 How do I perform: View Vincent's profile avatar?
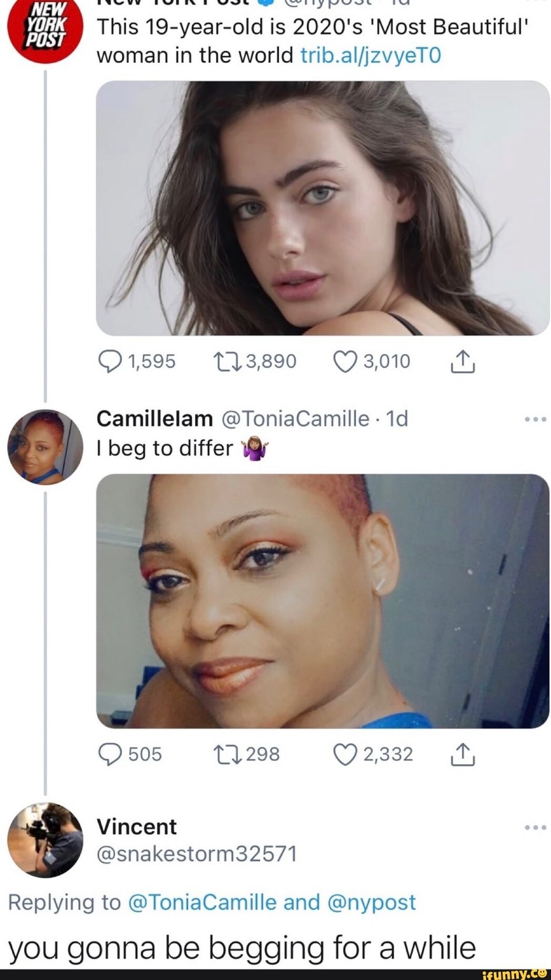tap(45, 839)
